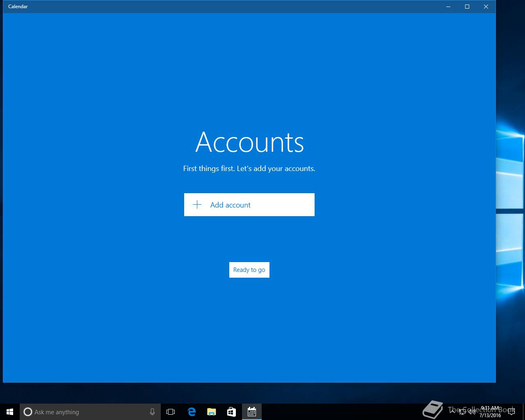525x420 pixels.
Task: Expand the hidden system tray icons chevron
Action: click(452, 411)
